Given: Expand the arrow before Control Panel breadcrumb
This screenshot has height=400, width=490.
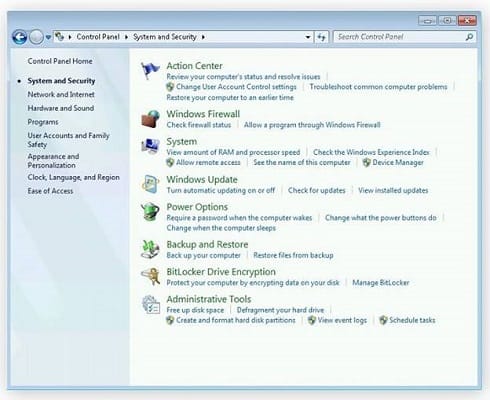Looking at the screenshot, I should click(70, 37).
